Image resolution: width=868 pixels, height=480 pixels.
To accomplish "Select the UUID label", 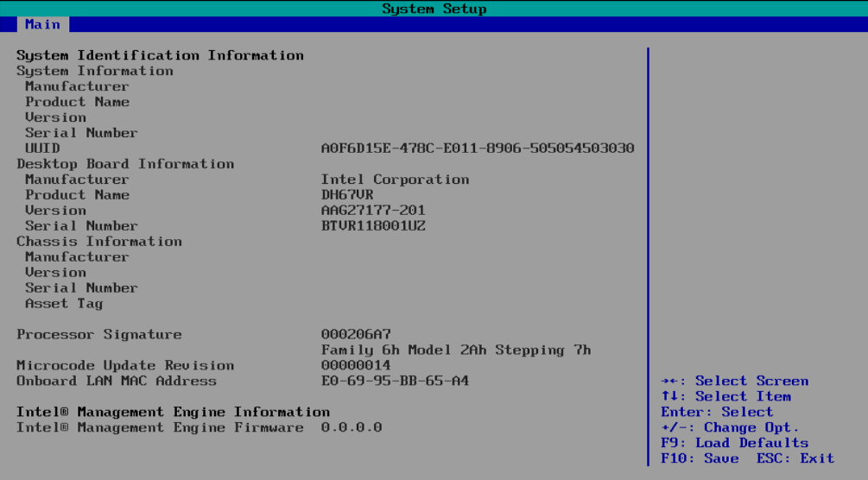I will [x=42, y=148].
